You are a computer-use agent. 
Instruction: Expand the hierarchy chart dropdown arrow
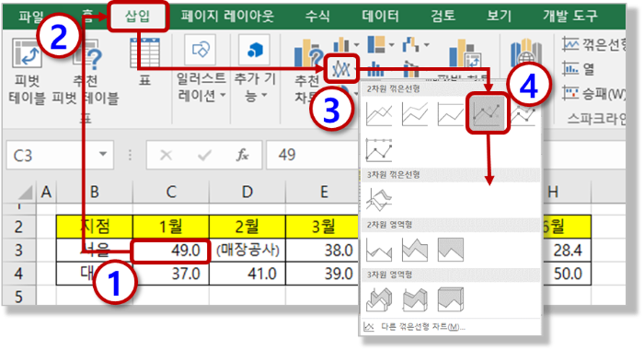pyautogui.click(x=391, y=45)
